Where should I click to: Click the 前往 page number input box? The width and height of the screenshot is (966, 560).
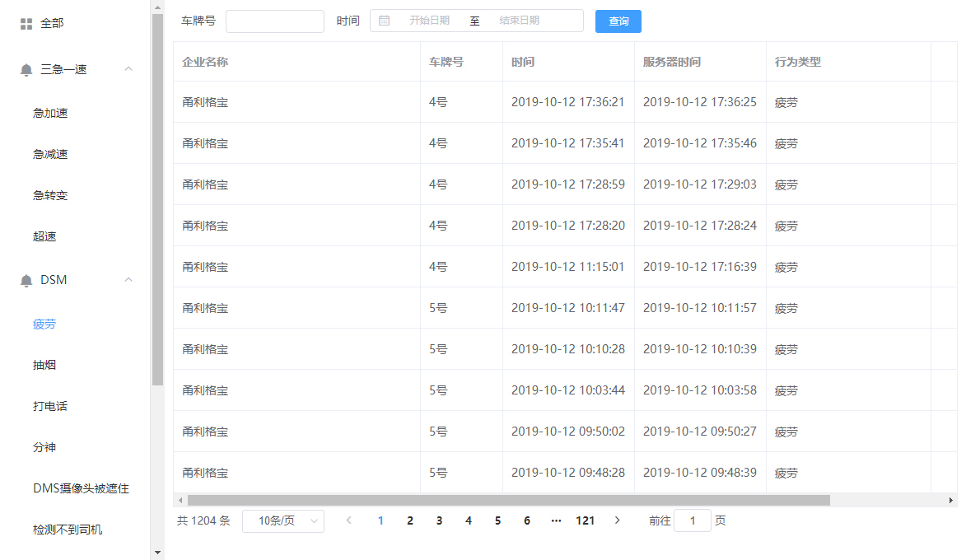tap(692, 520)
